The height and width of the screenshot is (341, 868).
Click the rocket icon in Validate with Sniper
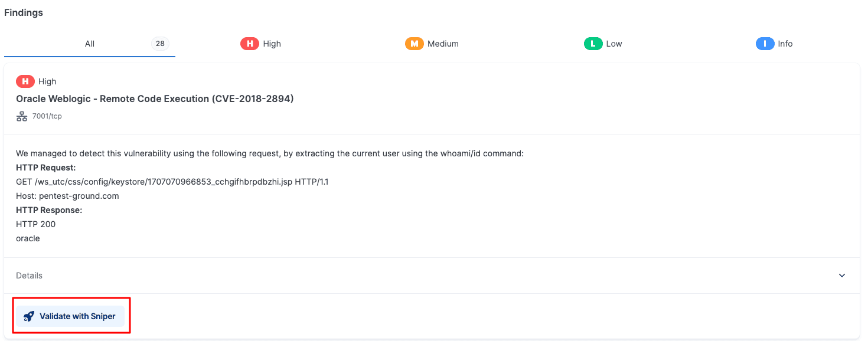pos(28,316)
